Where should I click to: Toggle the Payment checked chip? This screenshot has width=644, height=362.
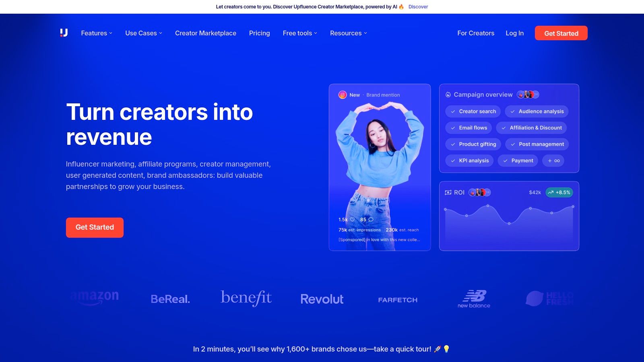[518, 160]
